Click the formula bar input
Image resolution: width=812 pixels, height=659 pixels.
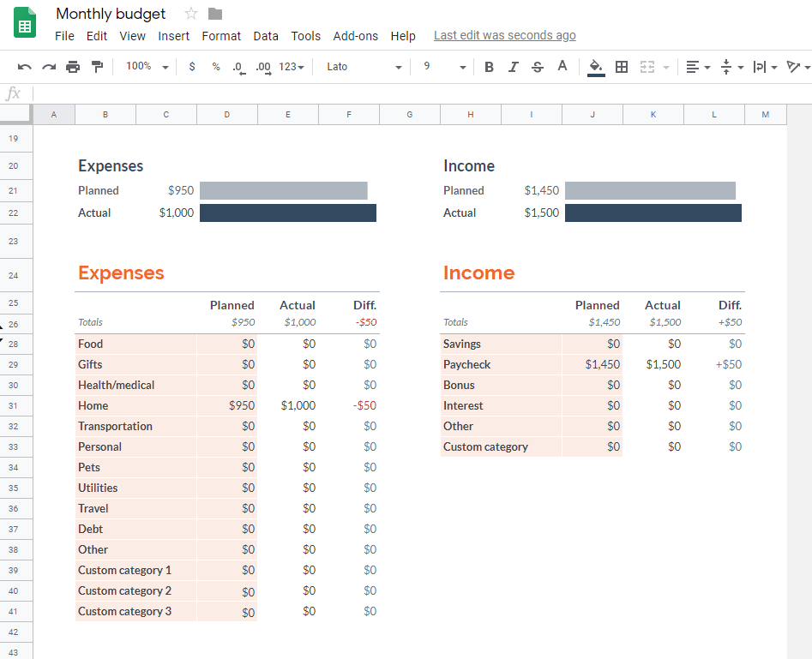pyautogui.click(x=422, y=93)
